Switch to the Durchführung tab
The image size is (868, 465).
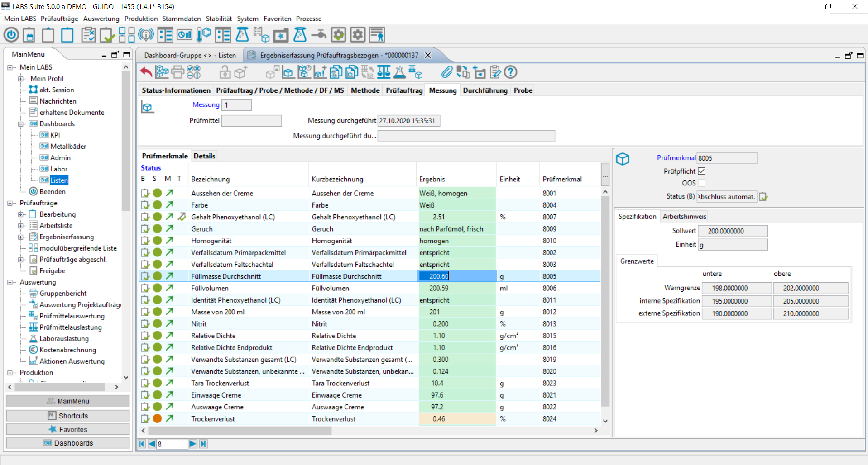(x=485, y=90)
